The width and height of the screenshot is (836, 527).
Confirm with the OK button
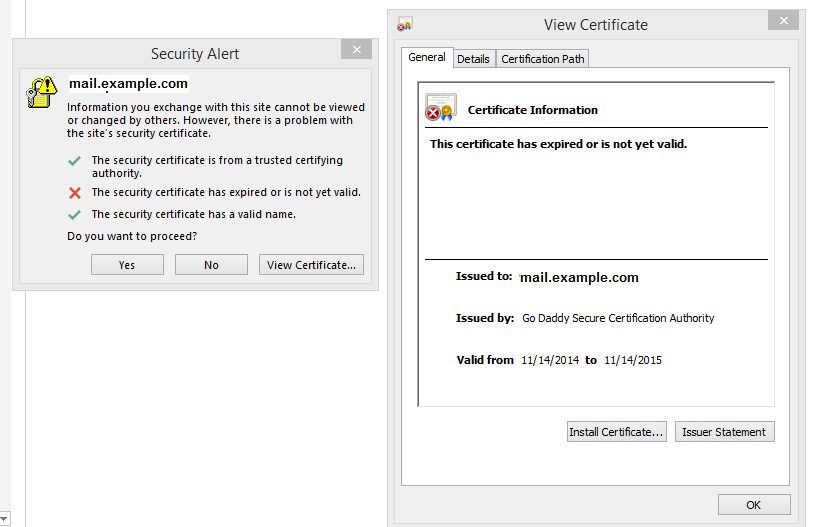coord(754,504)
